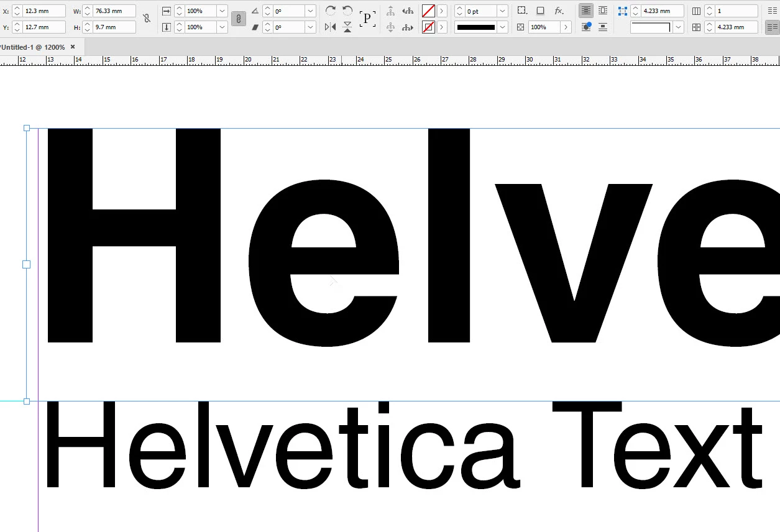Click the solid black stroke style preview
Screen dimensions: 780x532
point(476,27)
